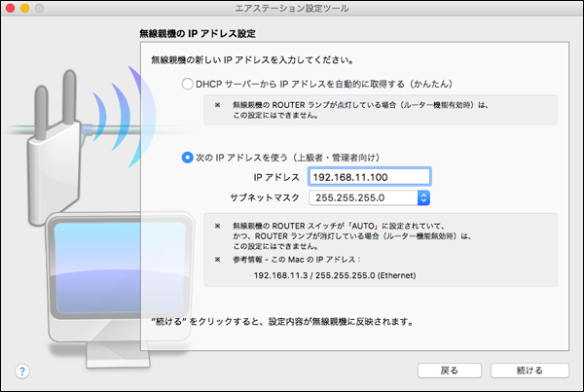Select the 次の IP アドレスを使う radio button
584x392 pixels.
coord(188,157)
